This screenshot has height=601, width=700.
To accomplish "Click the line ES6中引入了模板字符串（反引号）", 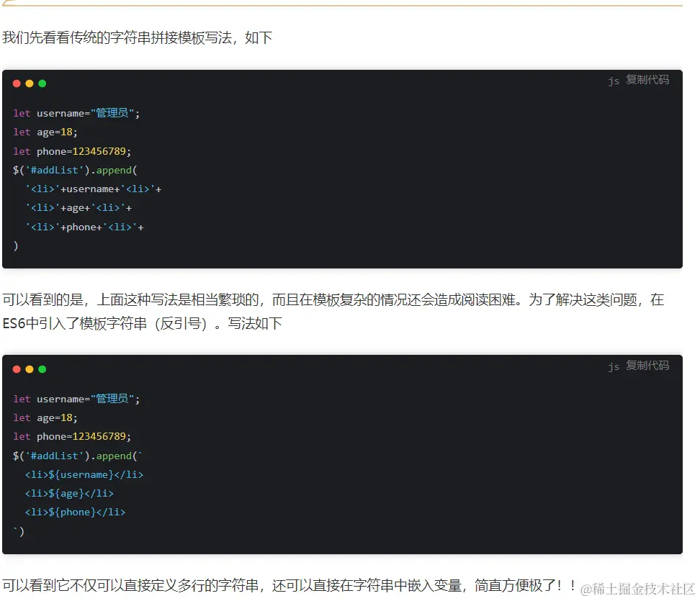I will [143, 323].
